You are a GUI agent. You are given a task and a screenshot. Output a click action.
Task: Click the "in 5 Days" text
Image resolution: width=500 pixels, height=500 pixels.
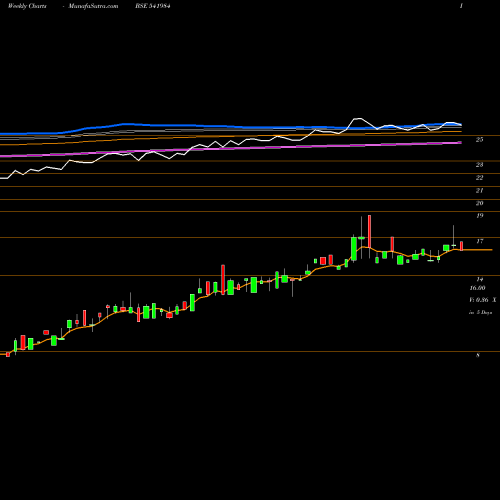coord(480,312)
